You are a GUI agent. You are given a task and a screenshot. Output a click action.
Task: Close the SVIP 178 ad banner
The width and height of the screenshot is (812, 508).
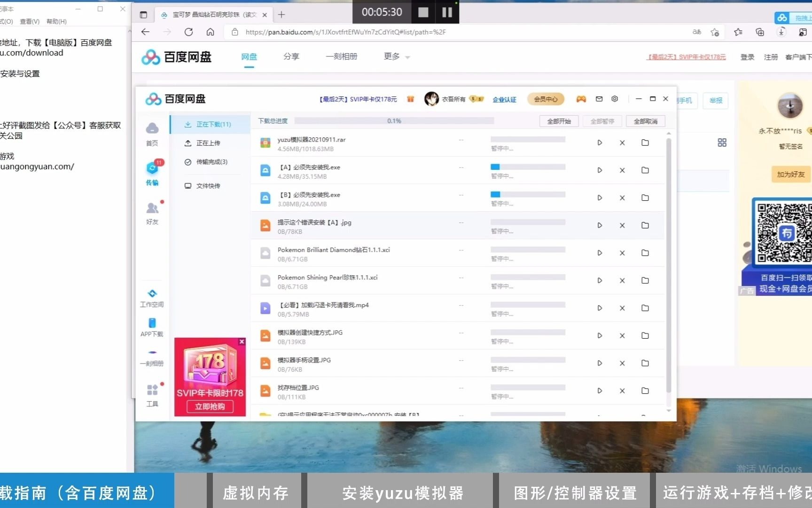click(x=242, y=341)
